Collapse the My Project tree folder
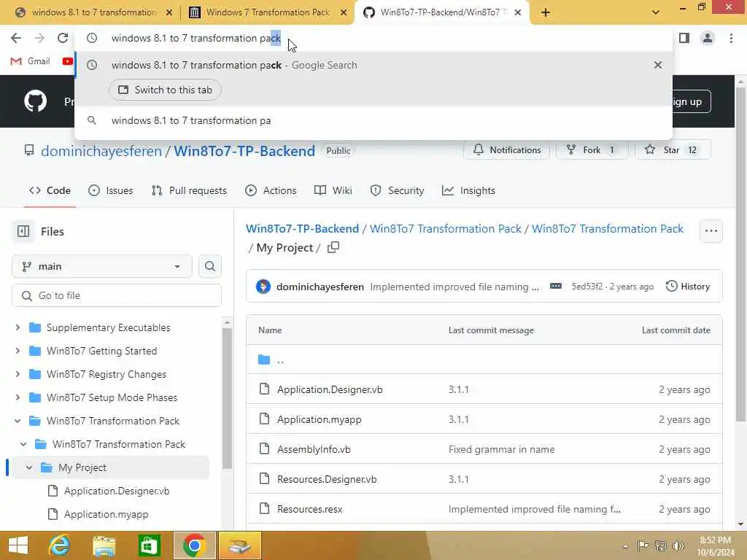The width and height of the screenshot is (747, 560). click(29, 467)
